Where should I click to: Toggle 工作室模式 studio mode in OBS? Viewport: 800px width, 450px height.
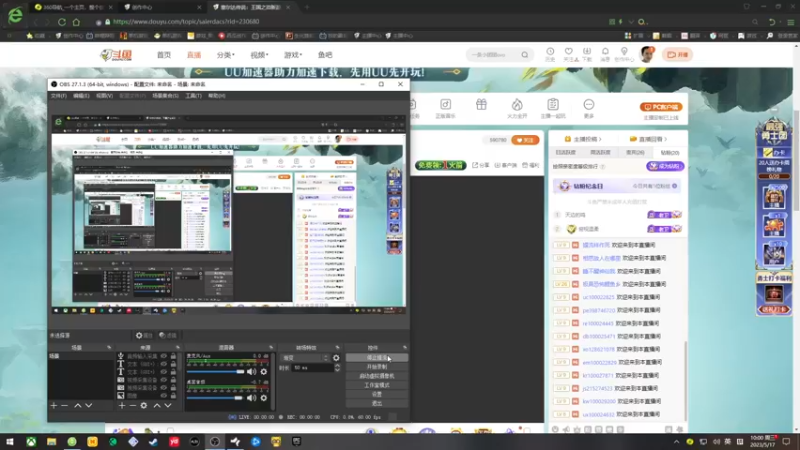point(377,385)
